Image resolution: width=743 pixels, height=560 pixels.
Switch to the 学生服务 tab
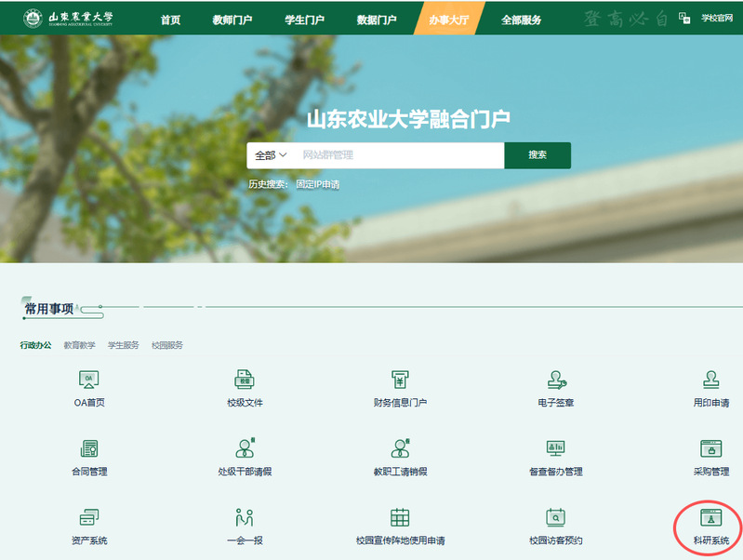pyautogui.click(x=123, y=345)
